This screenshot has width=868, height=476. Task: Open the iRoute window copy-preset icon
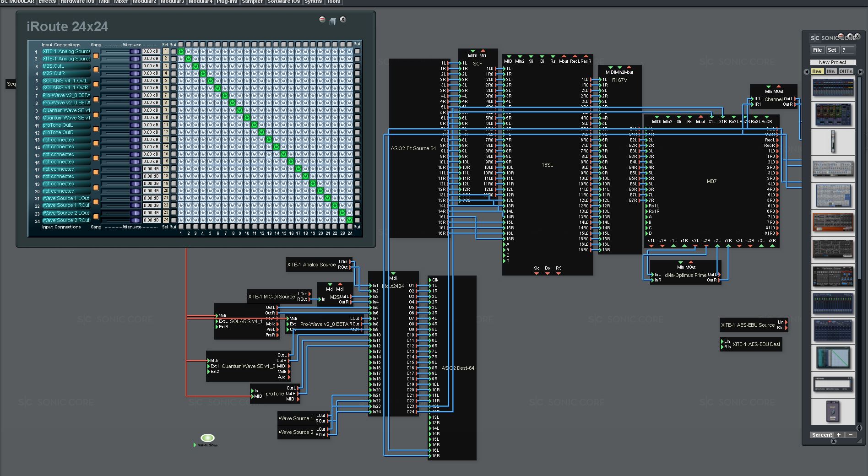pos(333,21)
